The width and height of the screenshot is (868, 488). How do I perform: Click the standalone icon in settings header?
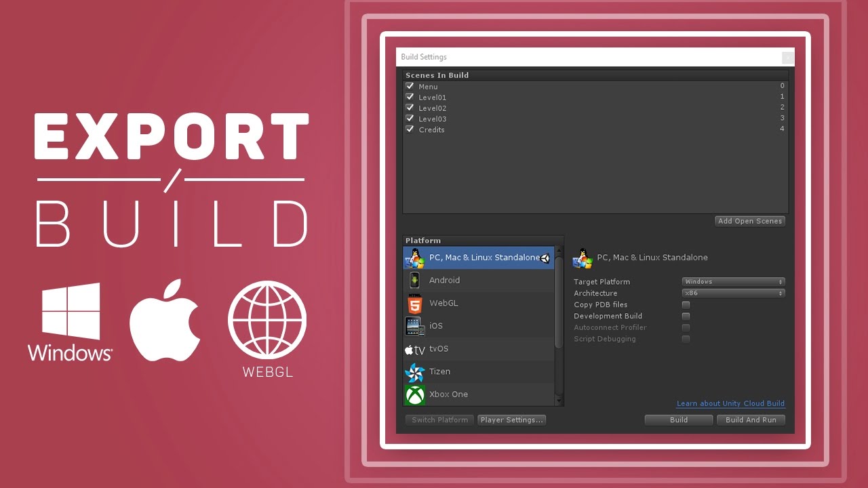coord(583,258)
